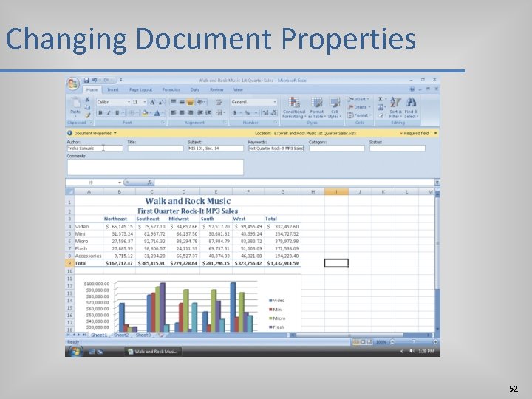The height and width of the screenshot is (399, 532).
Task: Click in the Subject field
Action: pyautogui.click(x=216, y=149)
